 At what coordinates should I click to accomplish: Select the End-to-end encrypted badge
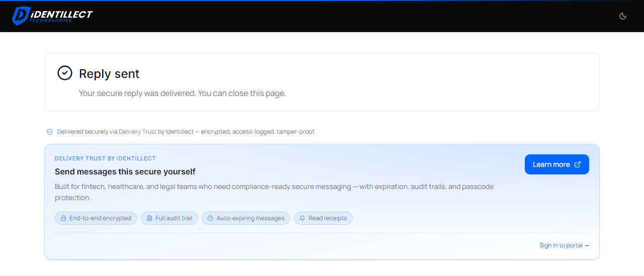point(96,218)
